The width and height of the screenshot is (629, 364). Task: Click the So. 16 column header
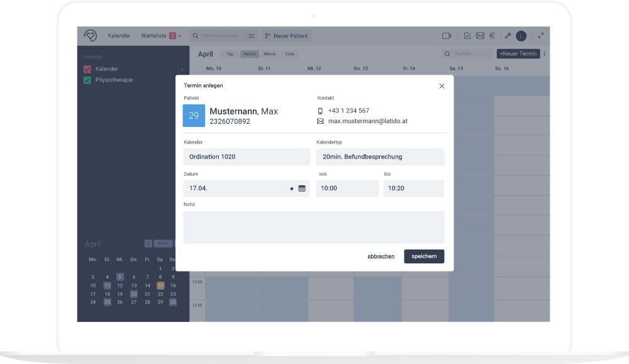click(x=502, y=69)
